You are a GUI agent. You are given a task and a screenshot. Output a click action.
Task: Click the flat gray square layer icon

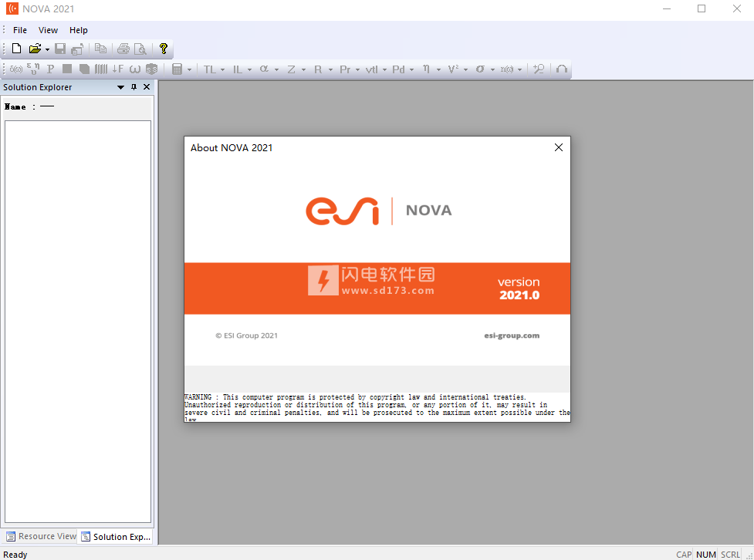tap(67, 69)
